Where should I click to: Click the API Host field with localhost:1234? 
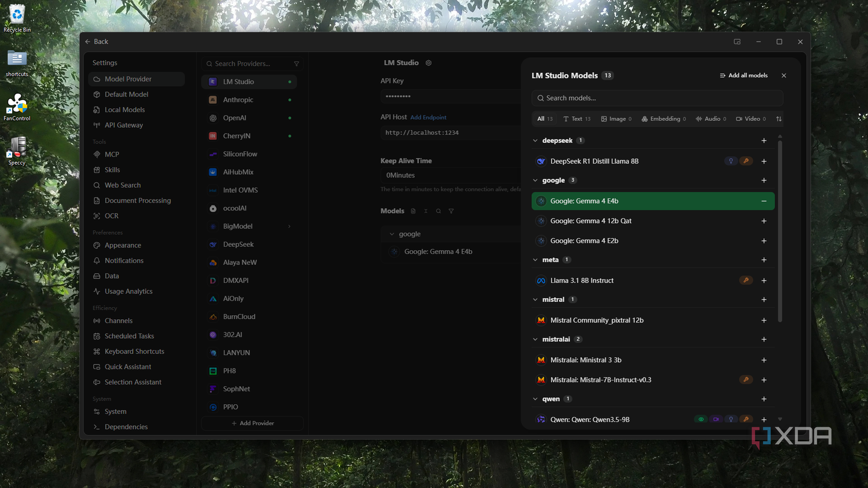(x=451, y=133)
